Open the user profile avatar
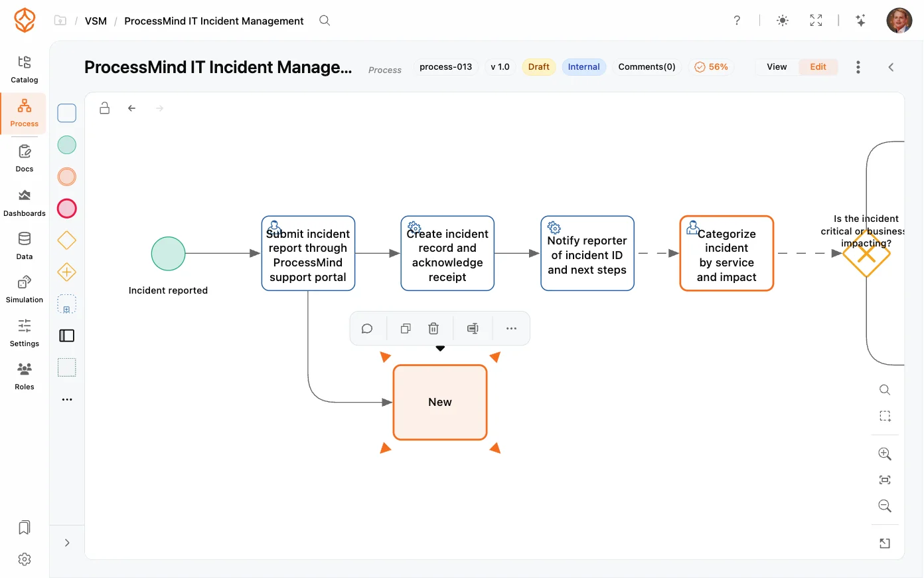The image size is (924, 578). coord(899,21)
